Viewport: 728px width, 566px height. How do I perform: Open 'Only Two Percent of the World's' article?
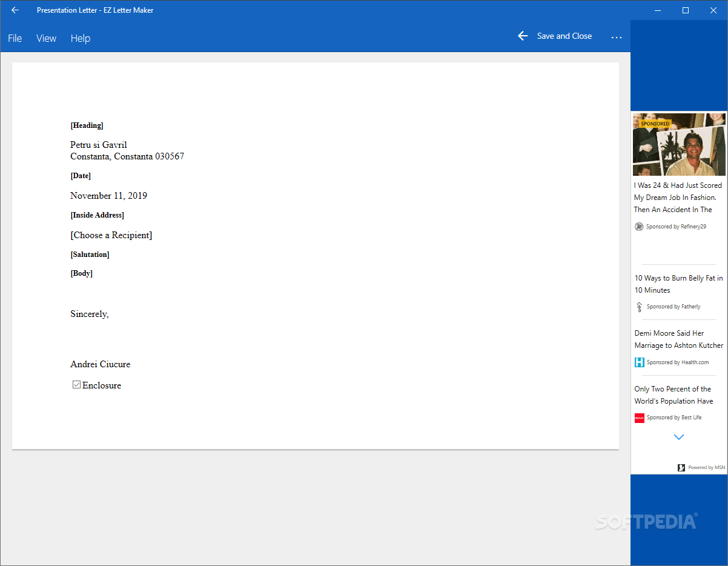coord(673,395)
